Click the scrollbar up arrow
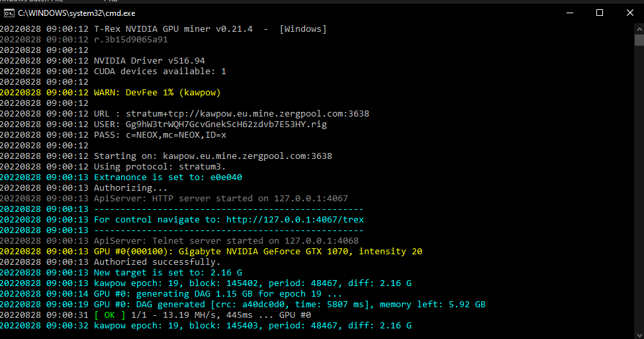This screenshot has height=339, width=644. (x=639, y=29)
